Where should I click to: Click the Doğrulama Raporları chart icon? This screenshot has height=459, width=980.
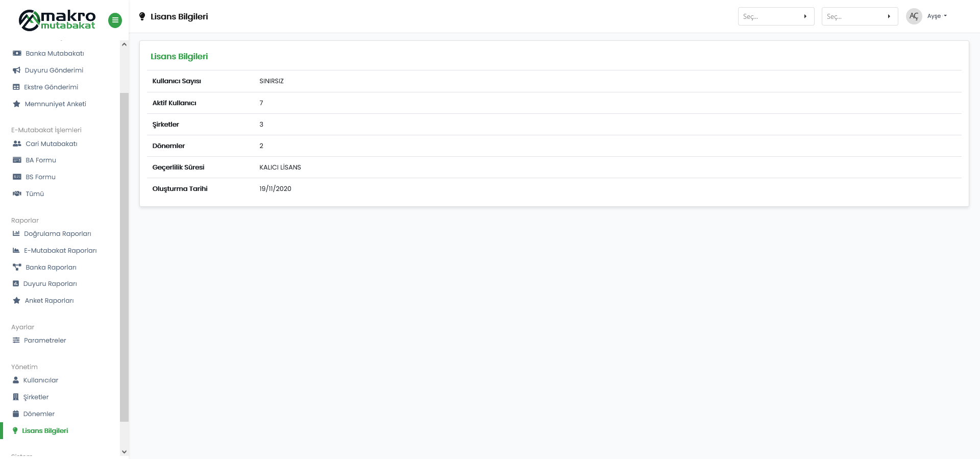[16, 233]
